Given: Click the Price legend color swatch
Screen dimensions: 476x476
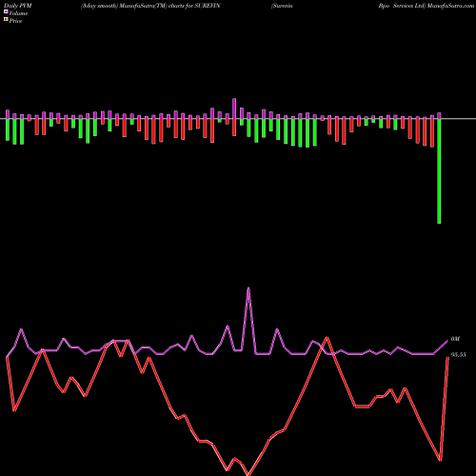Looking at the screenshot, I should point(6,19).
